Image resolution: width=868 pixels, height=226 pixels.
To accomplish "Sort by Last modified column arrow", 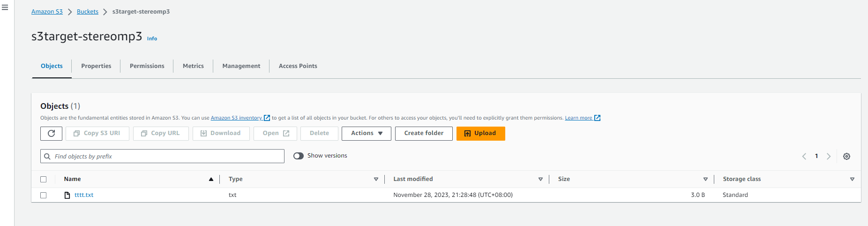I will click(540, 180).
